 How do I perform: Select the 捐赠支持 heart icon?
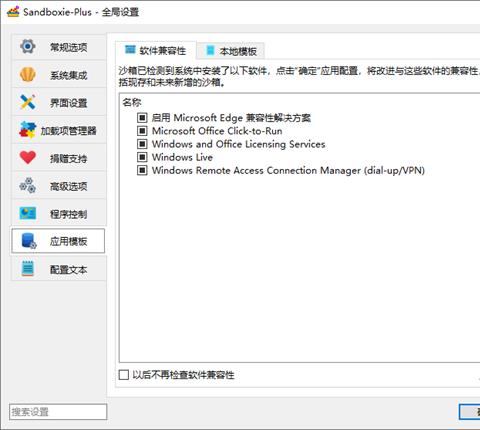(28, 157)
